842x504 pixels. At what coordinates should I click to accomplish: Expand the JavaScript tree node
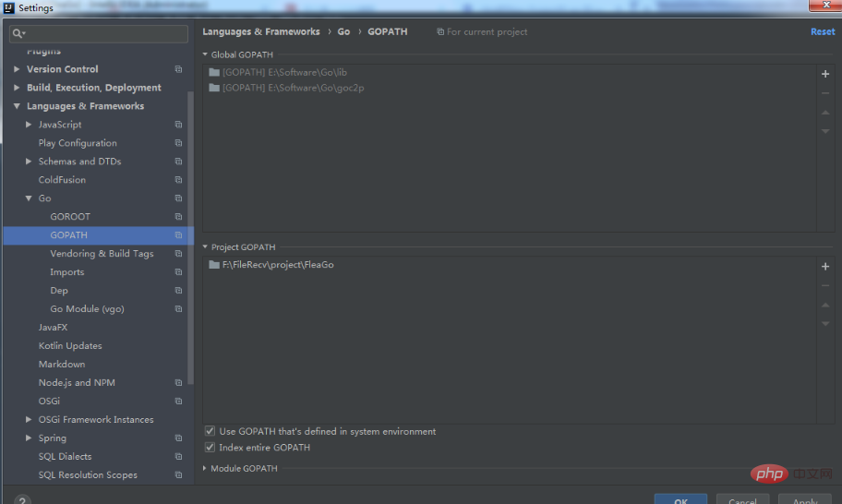point(29,125)
